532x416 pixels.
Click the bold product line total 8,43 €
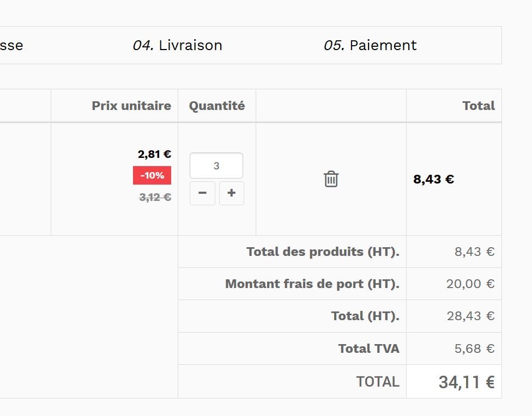click(x=433, y=179)
